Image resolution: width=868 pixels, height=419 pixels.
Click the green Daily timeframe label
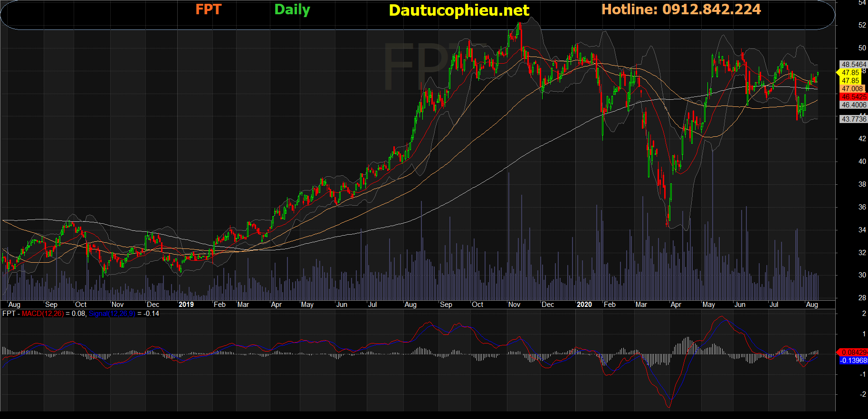(x=292, y=10)
